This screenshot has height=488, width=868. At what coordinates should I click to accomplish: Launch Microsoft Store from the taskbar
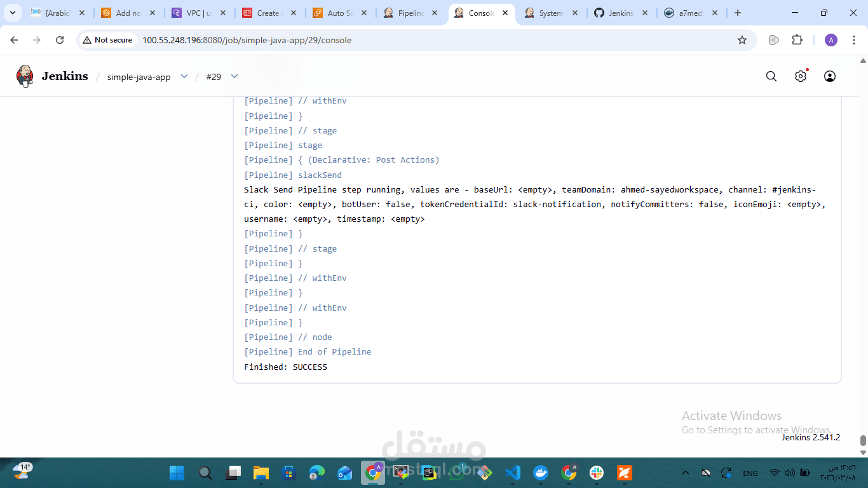coord(289,473)
